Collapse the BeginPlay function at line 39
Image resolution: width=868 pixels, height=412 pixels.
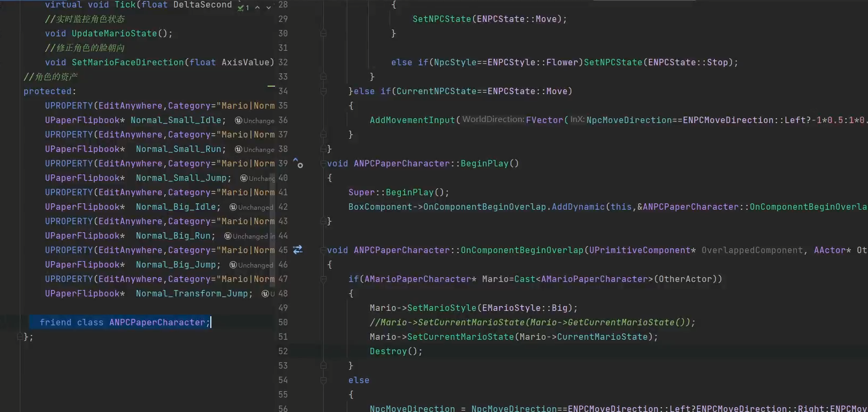click(323, 163)
